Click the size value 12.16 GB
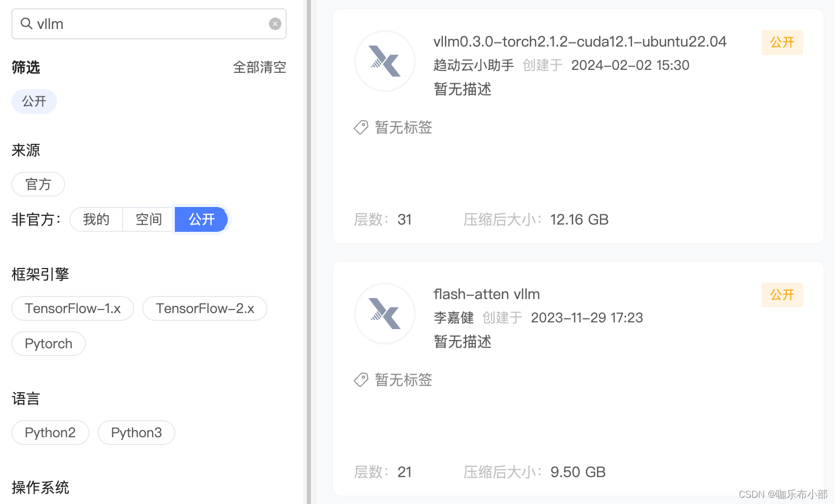835x504 pixels. coord(579,219)
